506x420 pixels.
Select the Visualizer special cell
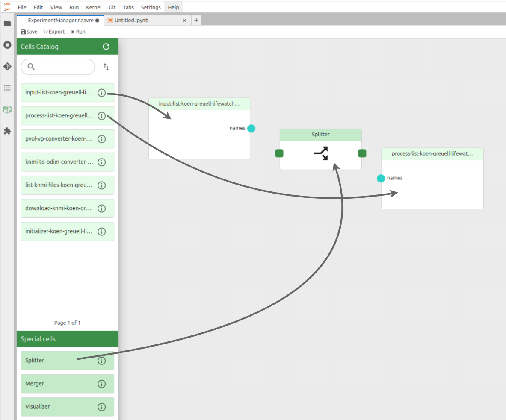[68, 407]
